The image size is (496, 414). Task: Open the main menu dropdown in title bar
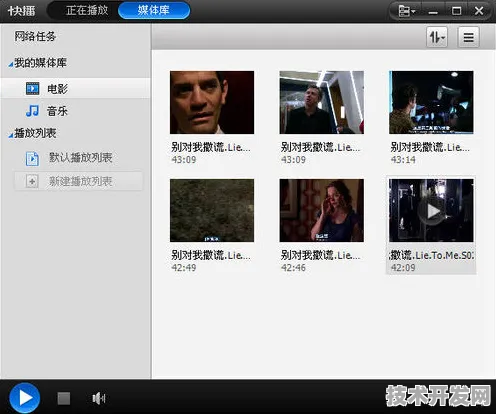point(407,11)
